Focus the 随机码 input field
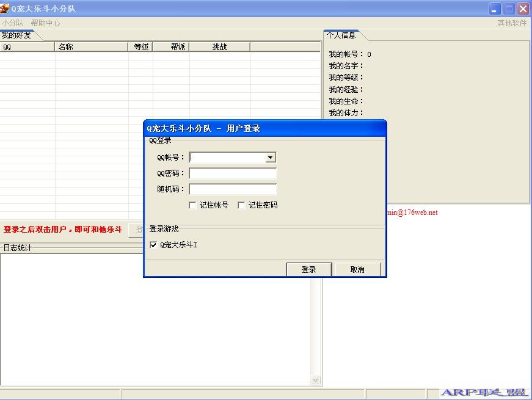 (x=233, y=189)
